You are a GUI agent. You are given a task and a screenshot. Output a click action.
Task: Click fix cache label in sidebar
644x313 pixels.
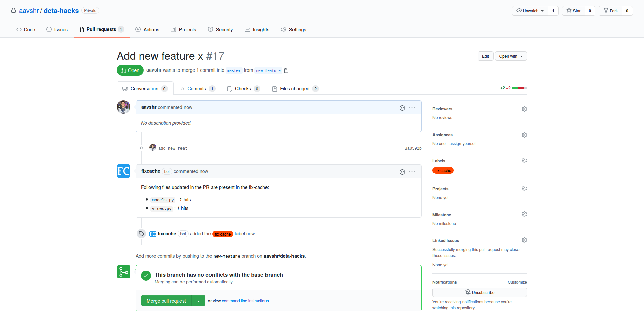(443, 171)
